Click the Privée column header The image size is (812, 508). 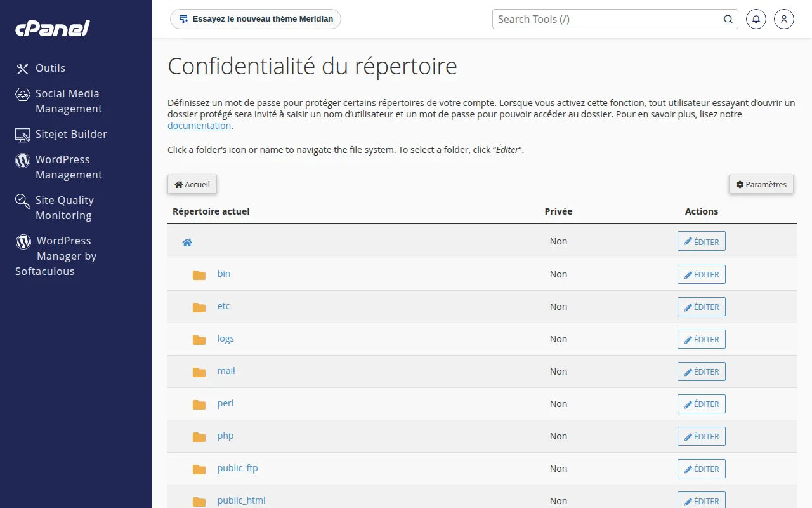coord(558,211)
